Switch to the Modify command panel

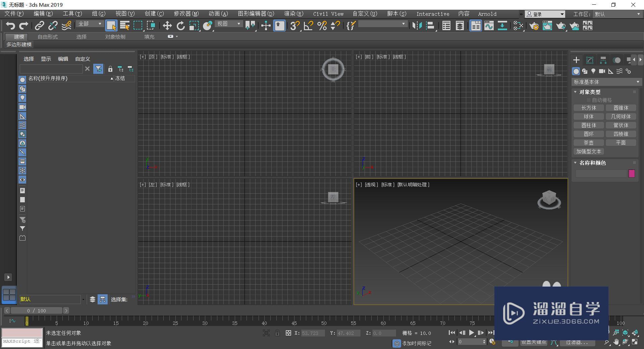click(589, 60)
